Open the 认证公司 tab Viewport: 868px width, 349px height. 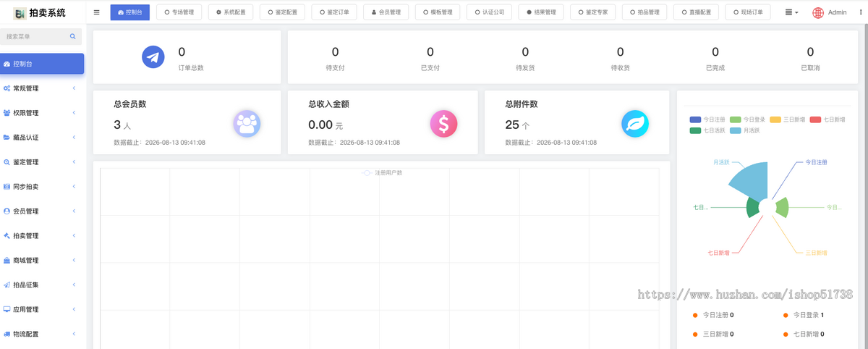tap(490, 12)
